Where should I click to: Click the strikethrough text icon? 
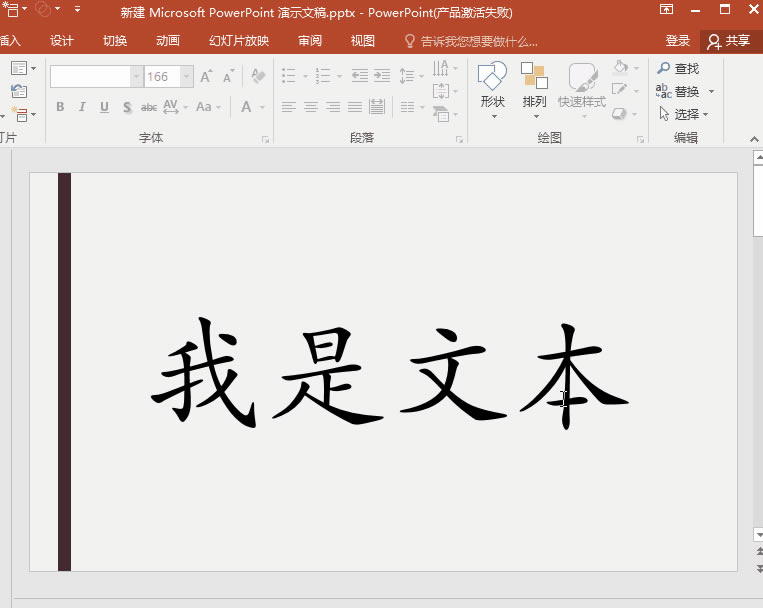tap(148, 107)
